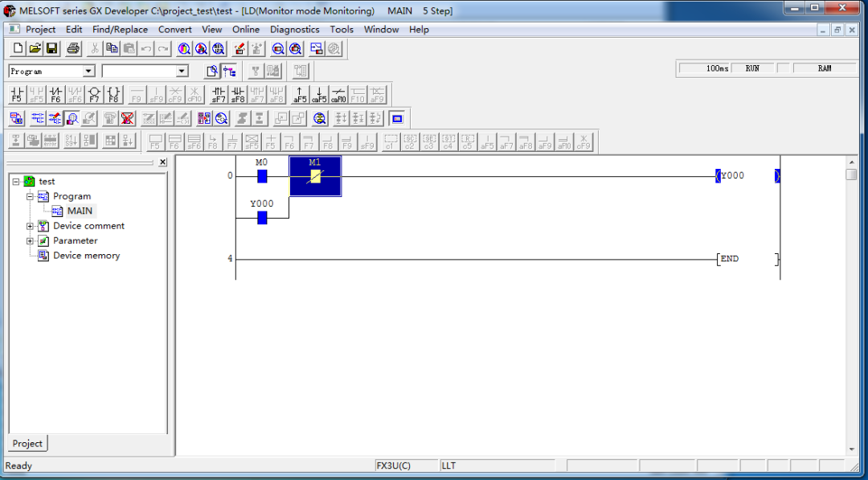
Task: Toggle the Y000 self-holding contact
Action: click(x=261, y=217)
